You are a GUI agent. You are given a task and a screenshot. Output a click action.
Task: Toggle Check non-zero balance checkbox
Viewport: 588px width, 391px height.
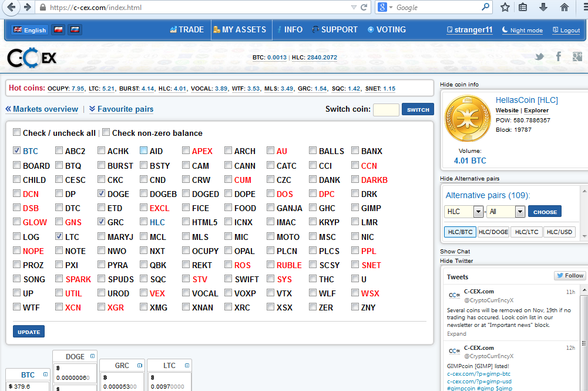[x=106, y=132]
